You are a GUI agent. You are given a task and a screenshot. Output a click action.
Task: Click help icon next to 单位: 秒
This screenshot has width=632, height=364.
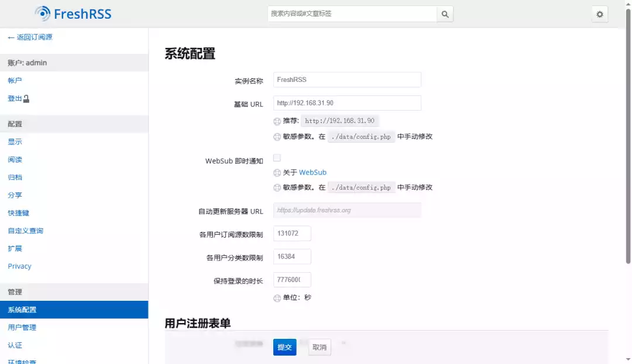276,298
